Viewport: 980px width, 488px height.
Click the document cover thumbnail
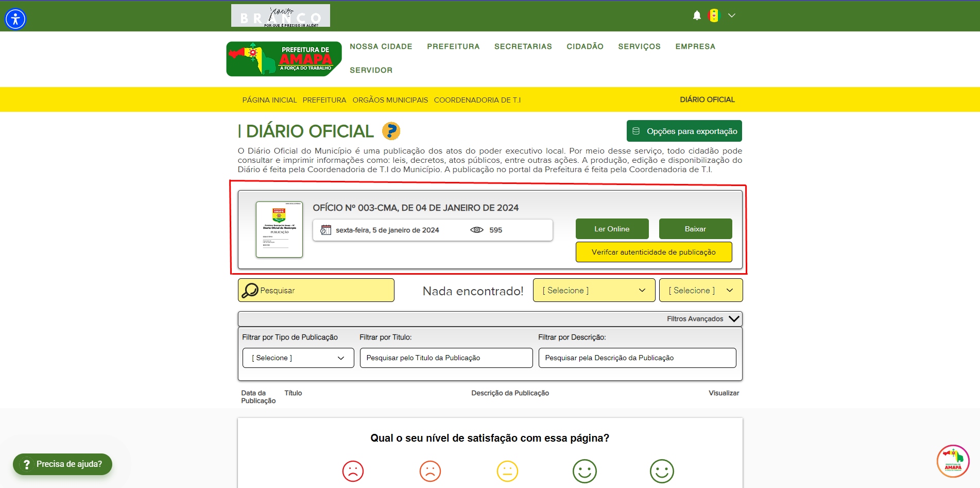(x=279, y=229)
